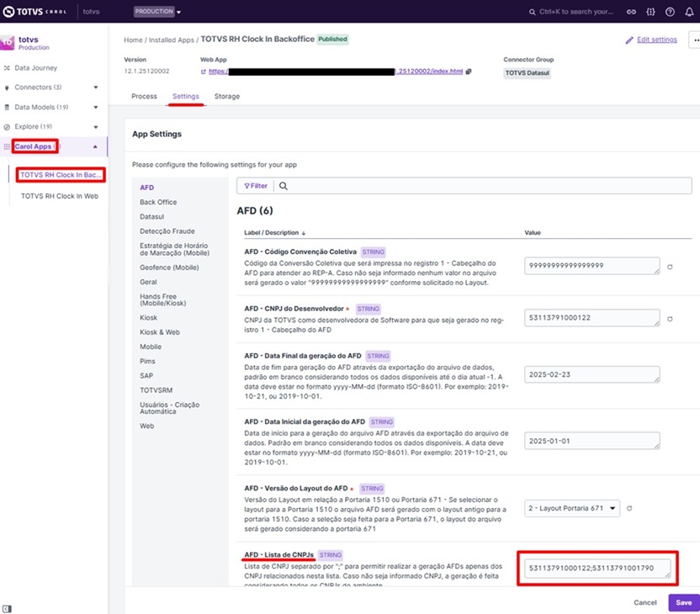Click the Connectors plug icon
Viewport: 700px width, 614px height.
click(x=7, y=88)
